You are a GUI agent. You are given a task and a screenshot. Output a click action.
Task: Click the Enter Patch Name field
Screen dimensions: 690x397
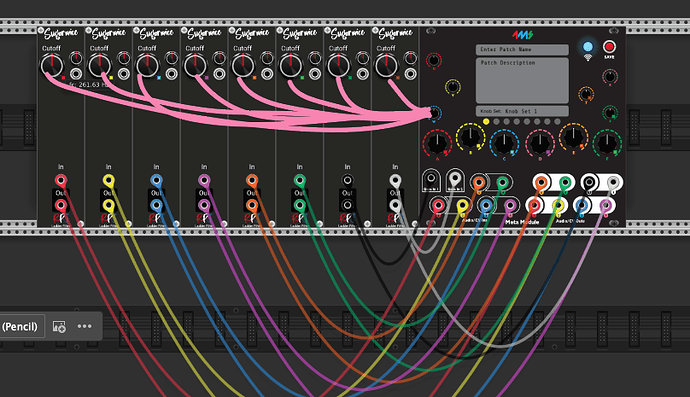point(522,50)
